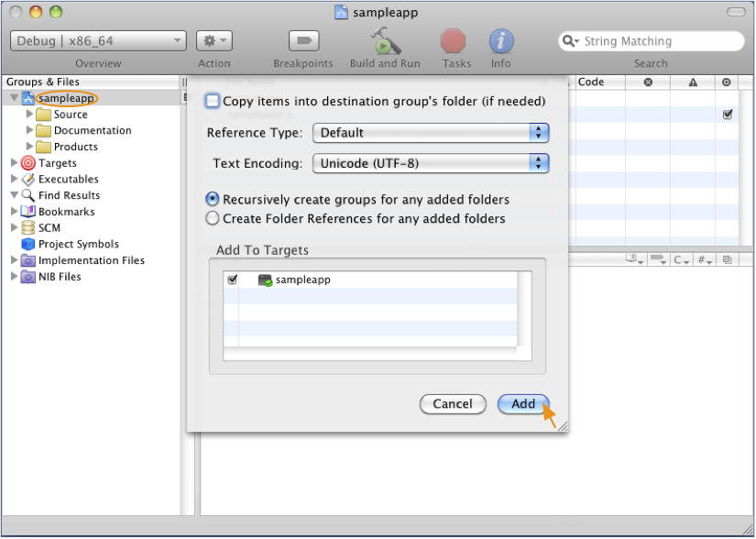Collapse the sampleapp project disclosure triangle
This screenshot has height=539, width=756.
(15, 98)
